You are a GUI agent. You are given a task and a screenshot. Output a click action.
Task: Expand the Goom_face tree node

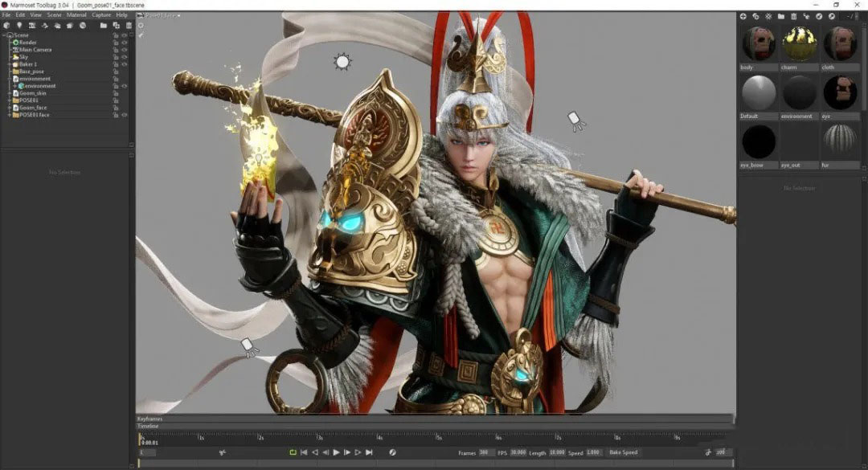10,108
